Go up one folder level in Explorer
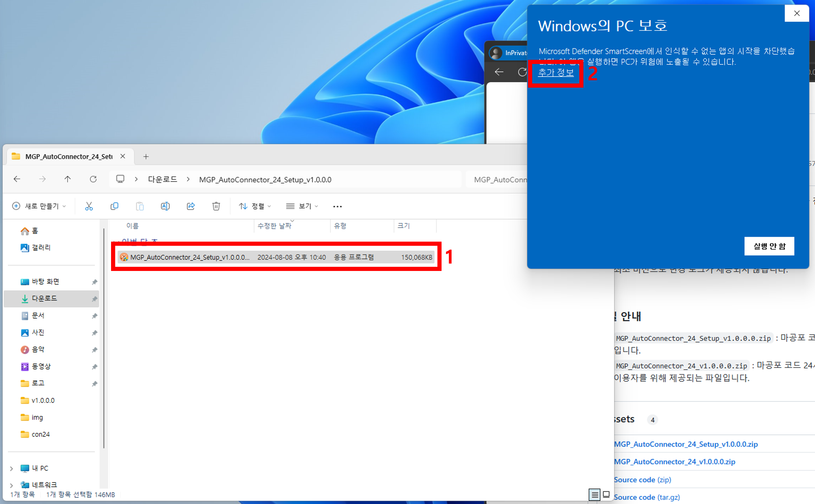Screen dimensions: 815x504 pyautogui.click(x=68, y=179)
